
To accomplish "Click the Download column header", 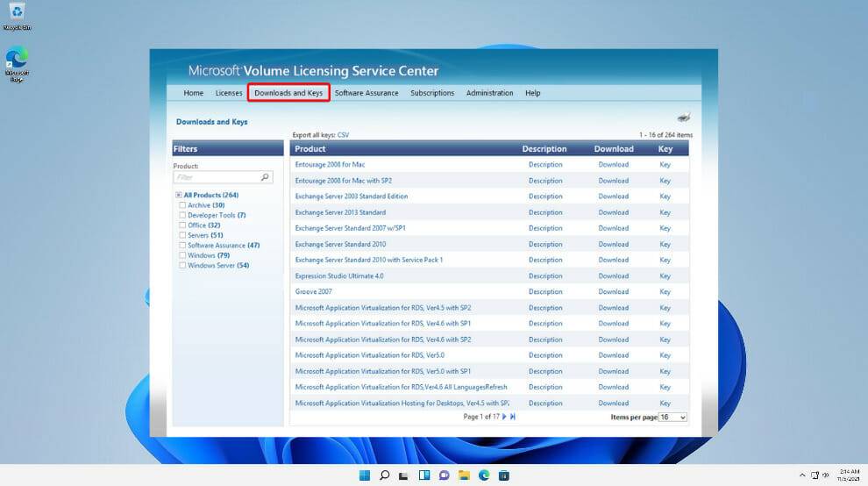I will pyautogui.click(x=614, y=148).
